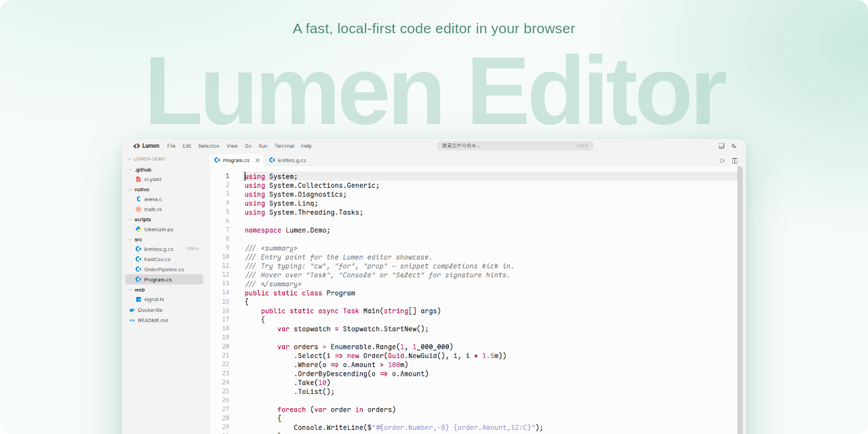
Task: Run the current file with play icon
Action: (722, 161)
